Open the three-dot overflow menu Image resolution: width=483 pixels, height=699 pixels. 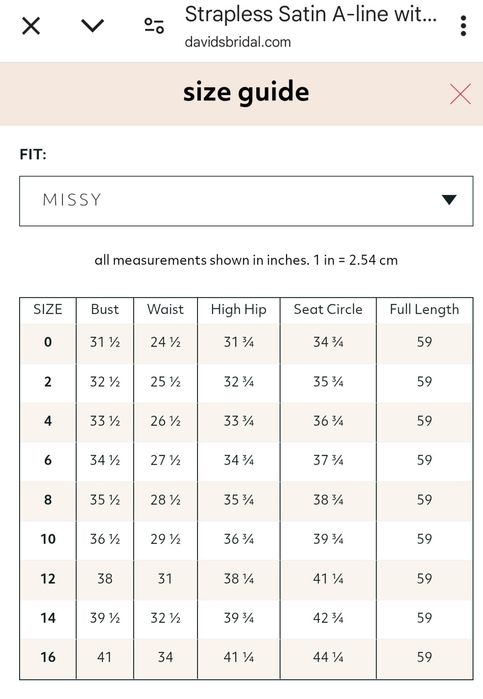(463, 26)
